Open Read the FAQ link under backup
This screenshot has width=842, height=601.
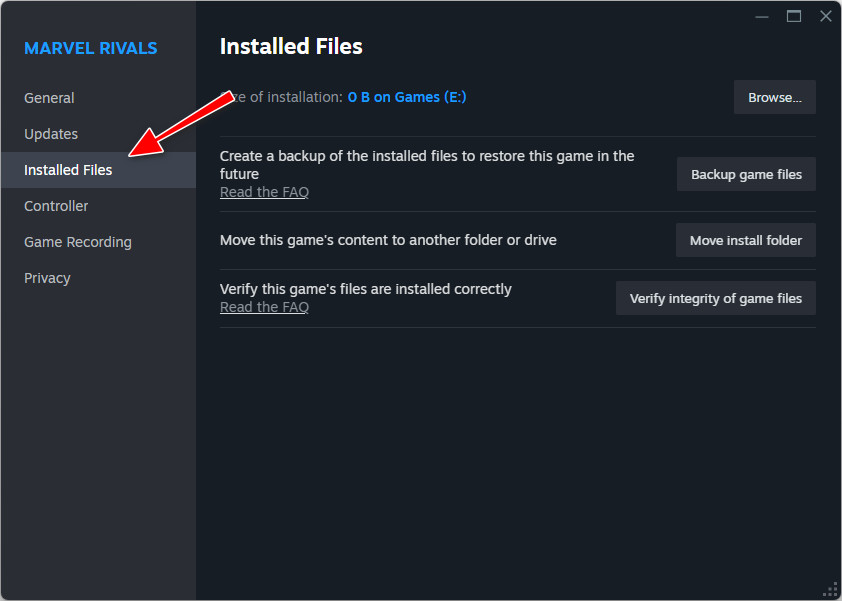pyautogui.click(x=264, y=192)
